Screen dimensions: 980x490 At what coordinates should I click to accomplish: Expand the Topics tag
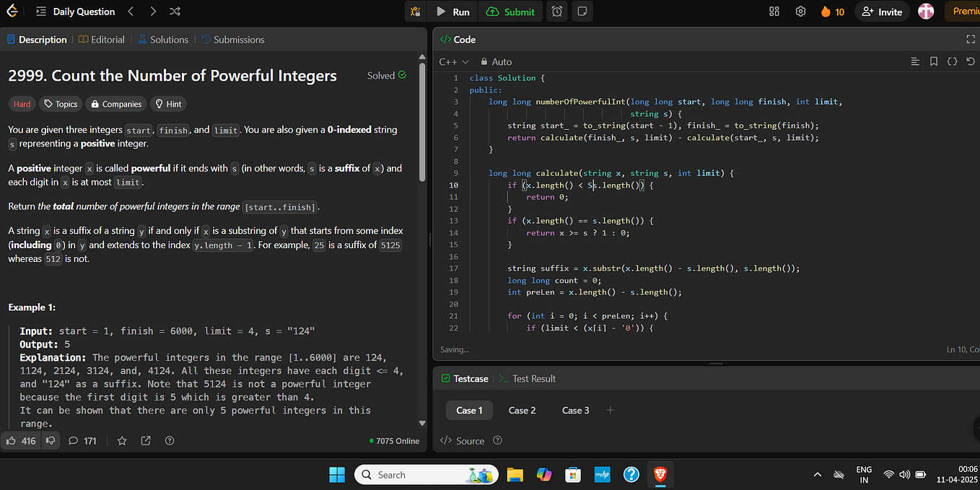(61, 104)
